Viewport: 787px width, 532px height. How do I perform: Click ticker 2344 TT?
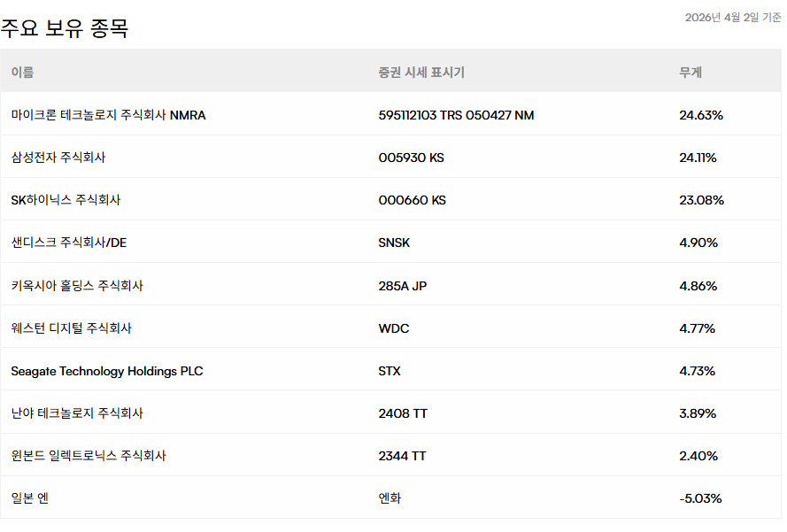pyautogui.click(x=402, y=456)
